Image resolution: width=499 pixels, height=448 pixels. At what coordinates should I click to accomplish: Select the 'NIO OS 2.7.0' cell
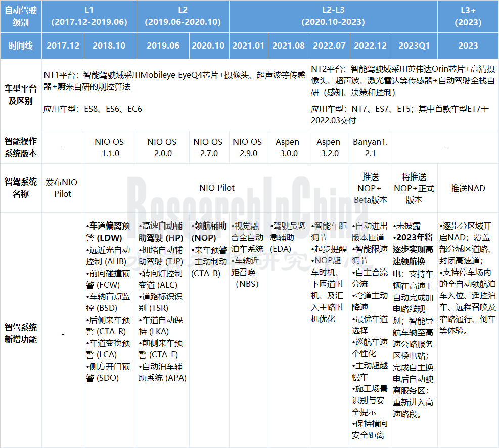point(209,147)
